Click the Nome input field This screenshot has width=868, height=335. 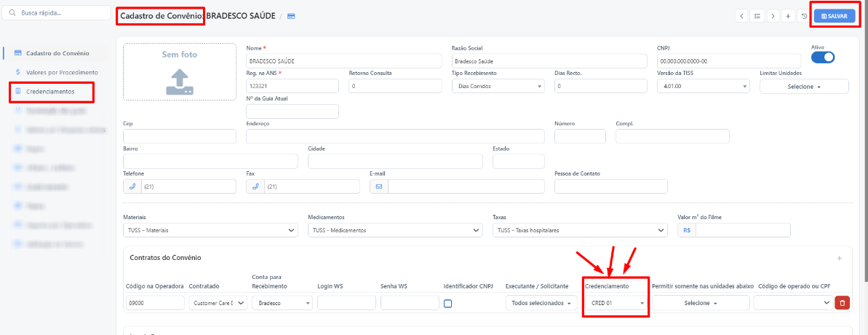coord(343,61)
